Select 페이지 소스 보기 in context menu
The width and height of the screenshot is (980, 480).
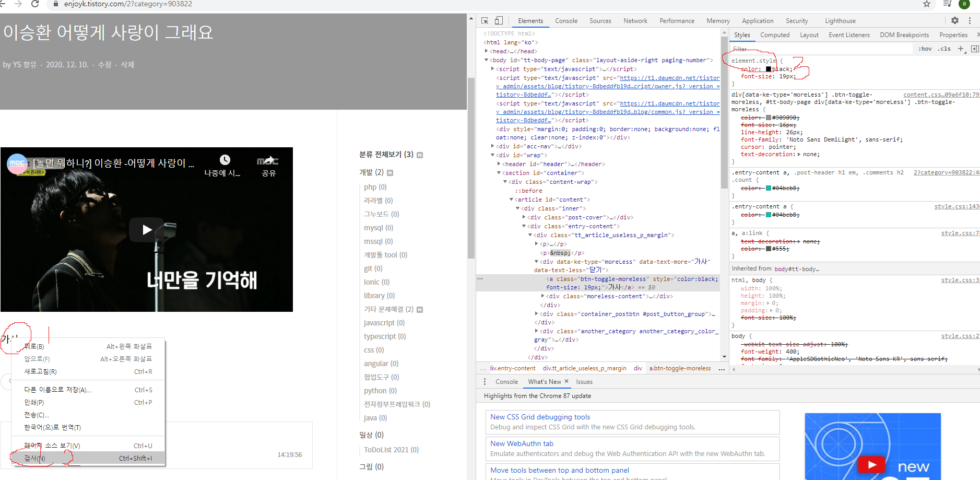88,446
